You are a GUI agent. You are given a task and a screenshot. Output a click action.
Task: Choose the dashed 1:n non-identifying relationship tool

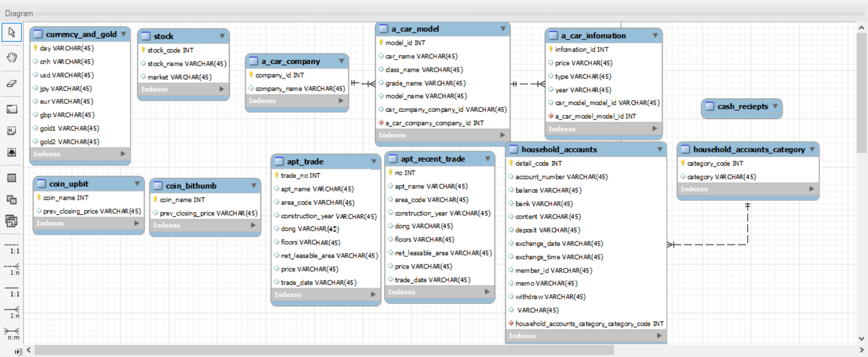click(12, 269)
